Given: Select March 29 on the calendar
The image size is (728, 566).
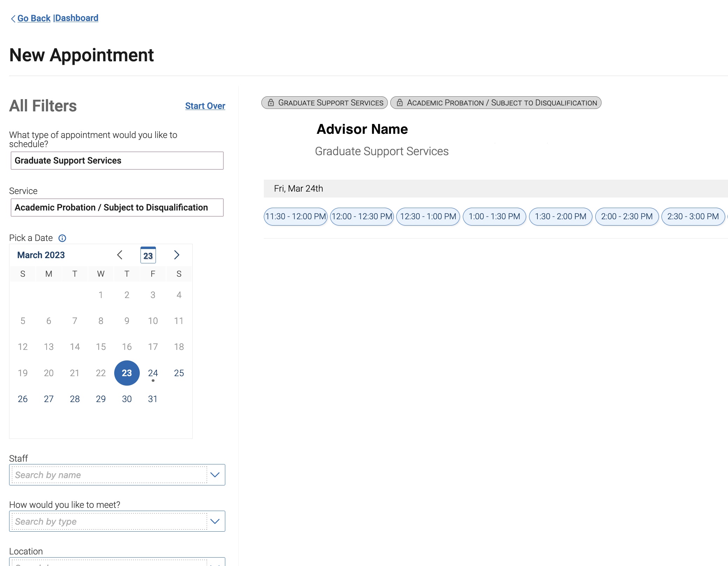Looking at the screenshot, I should tap(101, 399).
